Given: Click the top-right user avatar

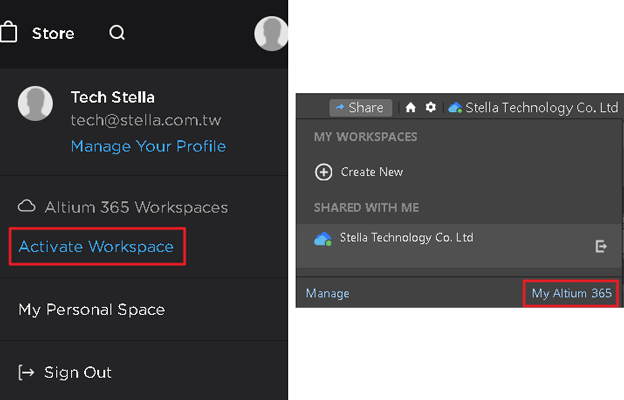Looking at the screenshot, I should pos(271,33).
